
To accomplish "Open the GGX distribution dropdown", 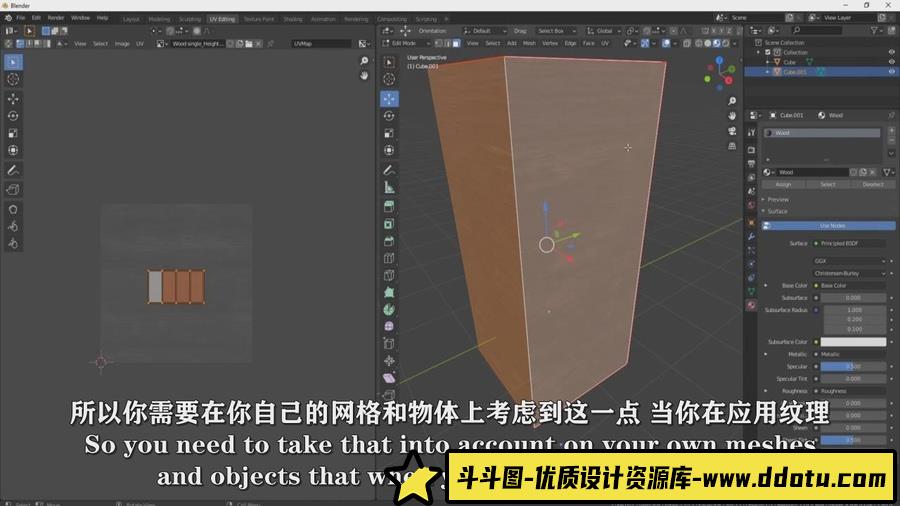I will click(849, 261).
